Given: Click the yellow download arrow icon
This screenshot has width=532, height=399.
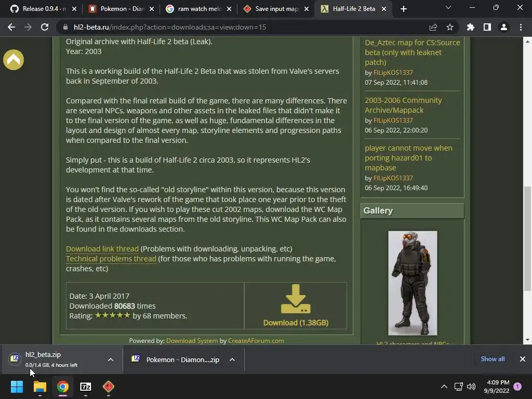Looking at the screenshot, I should (x=296, y=299).
